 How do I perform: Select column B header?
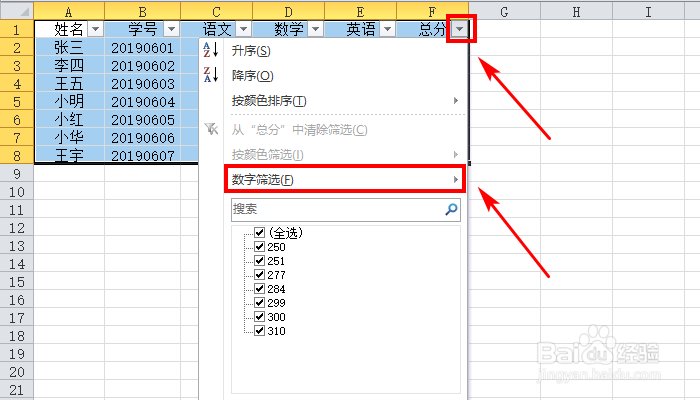click(142, 11)
